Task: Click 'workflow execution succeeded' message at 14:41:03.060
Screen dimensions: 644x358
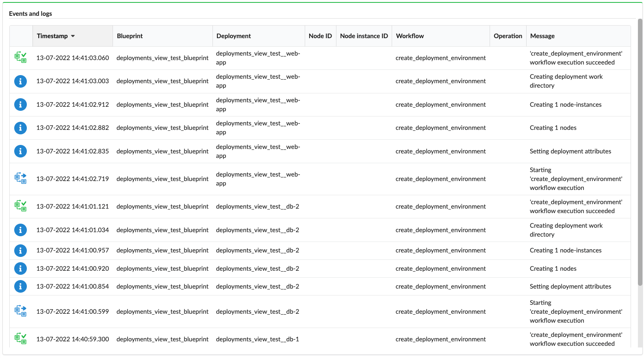Action: (x=576, y=58)
